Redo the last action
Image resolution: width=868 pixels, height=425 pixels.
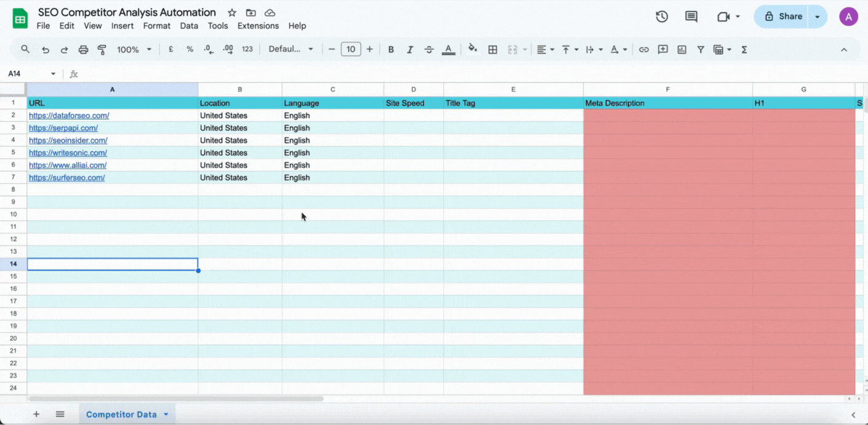click(x=64, y=49)
